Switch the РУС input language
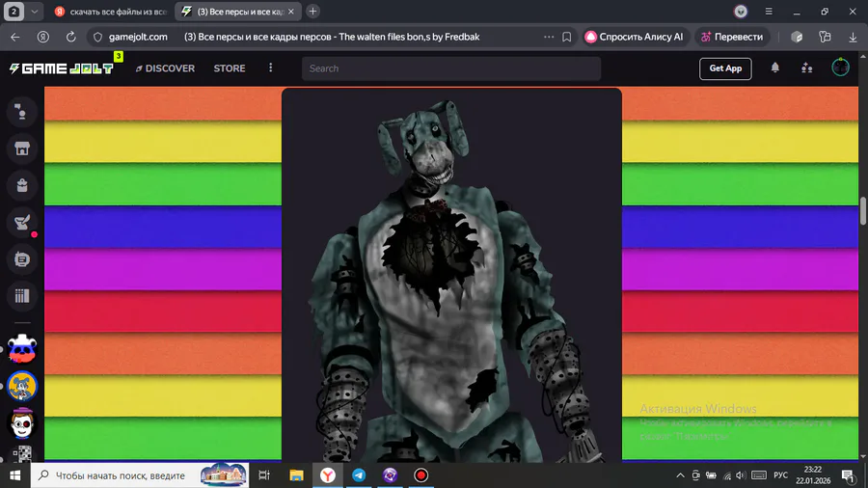Screen dimensions: 868x488 tap(780, 475)
